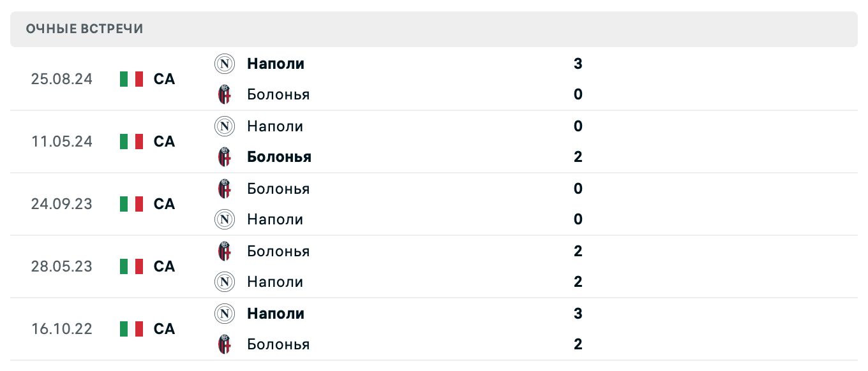The width and height of the screenshot is (868, 371).
Task: Click Napoli crest in the 24.09.23 match
Action: click(224, 219)
